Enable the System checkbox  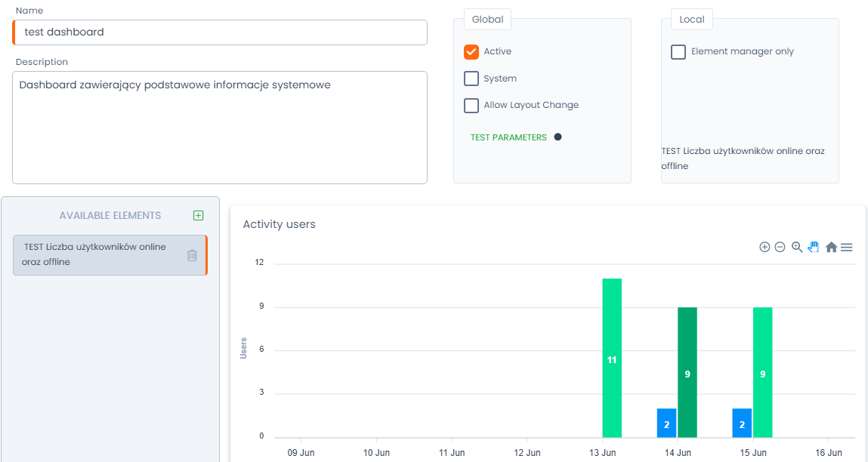(471, 79)
